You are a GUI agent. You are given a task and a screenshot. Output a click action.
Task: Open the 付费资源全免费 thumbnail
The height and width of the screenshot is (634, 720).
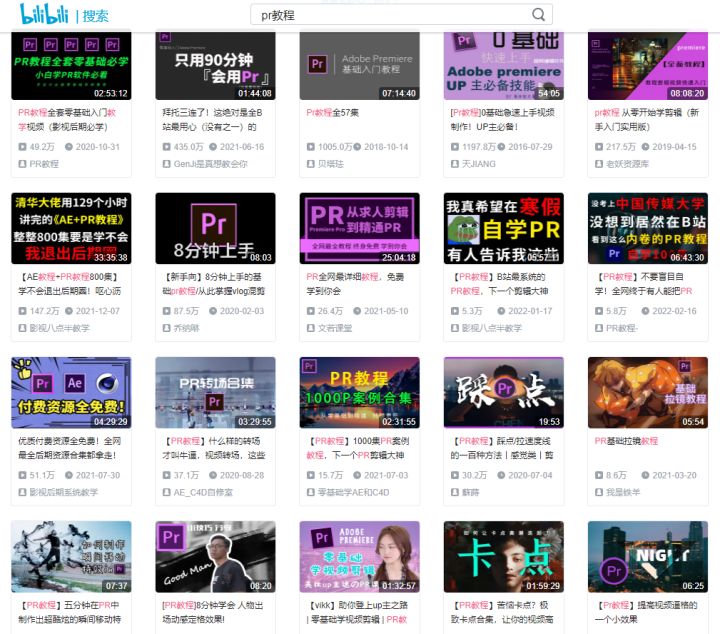coord(71,393)
